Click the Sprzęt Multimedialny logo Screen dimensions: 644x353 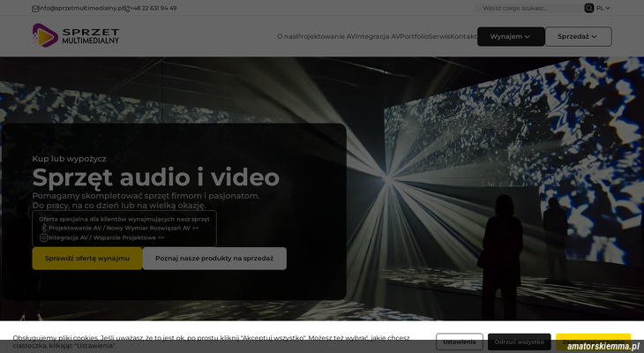coord(75,36)
